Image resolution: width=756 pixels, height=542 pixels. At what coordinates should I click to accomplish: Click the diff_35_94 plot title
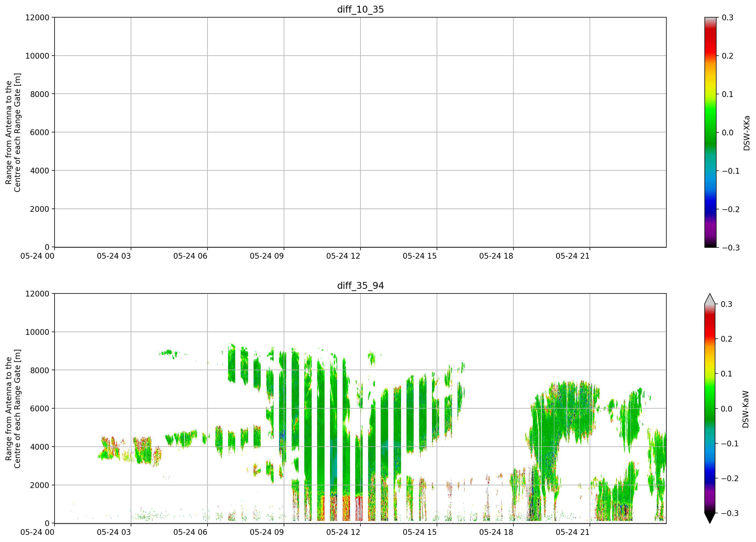pyautogui.click(x=360, y=286)
